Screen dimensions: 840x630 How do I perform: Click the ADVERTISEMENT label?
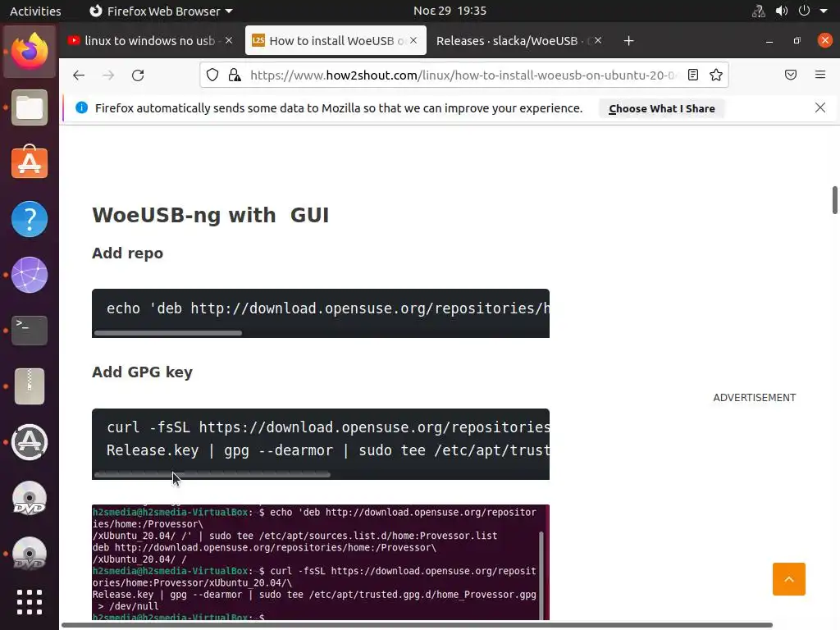click(x=755, y=398)
